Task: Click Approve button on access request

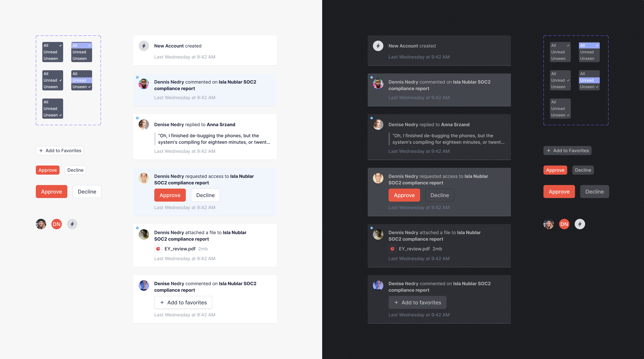Action: click(170, 194)
